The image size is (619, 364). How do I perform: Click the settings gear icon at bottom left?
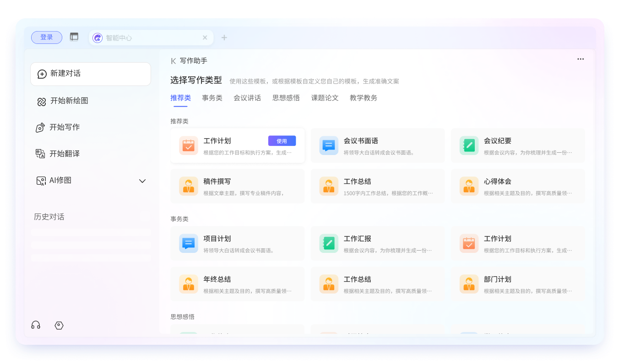59,325
